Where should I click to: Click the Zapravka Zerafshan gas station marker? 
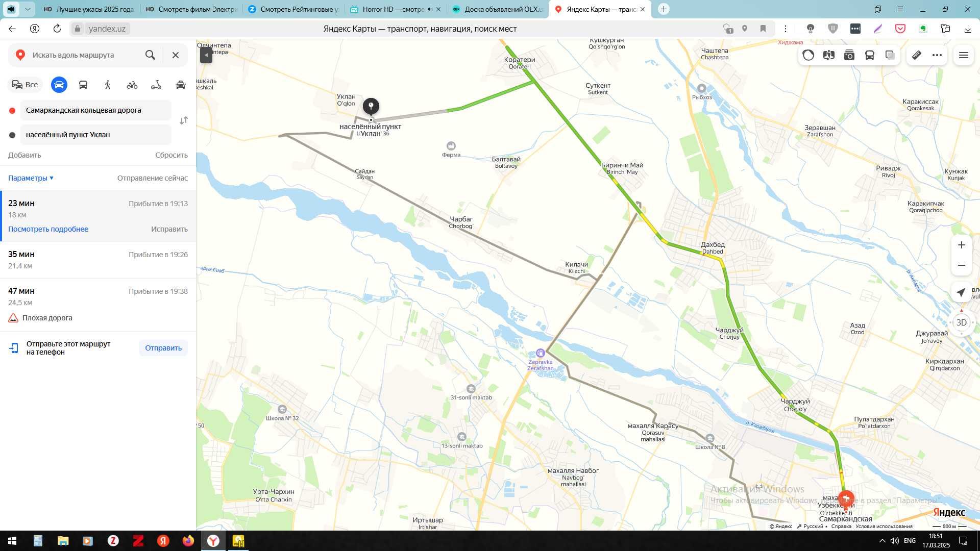click(x=540, y=353)
